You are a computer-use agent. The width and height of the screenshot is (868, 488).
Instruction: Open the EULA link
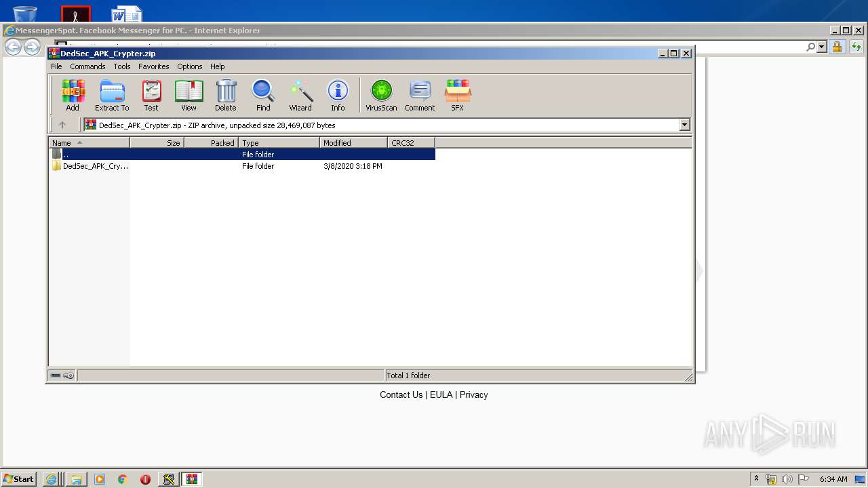point(441,394)
